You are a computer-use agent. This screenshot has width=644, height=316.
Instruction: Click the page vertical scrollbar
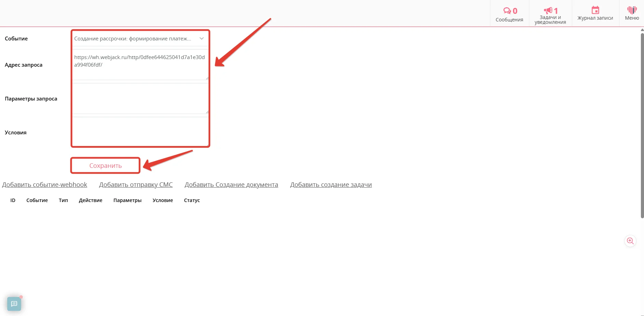coord(642,126)
